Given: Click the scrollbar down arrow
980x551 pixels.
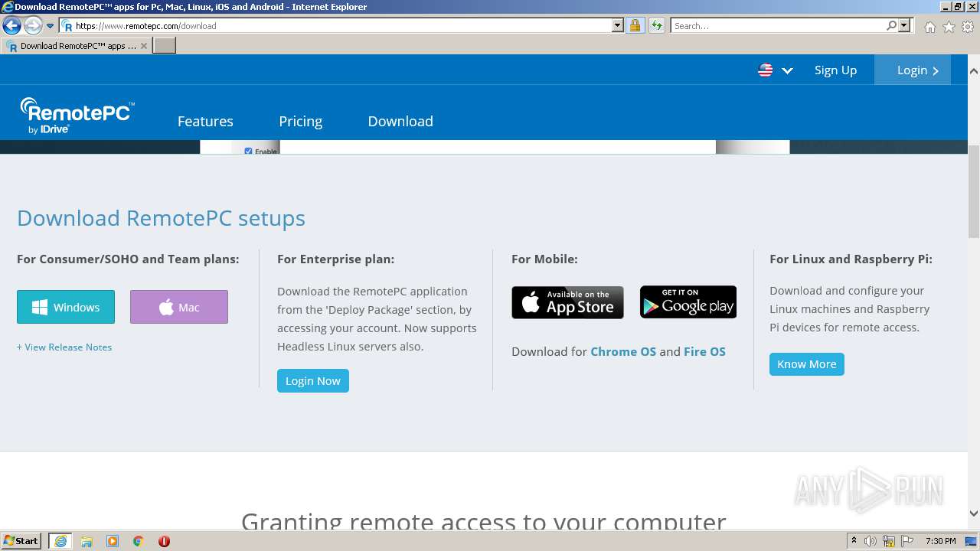Looking at the screenshot, I should [974, 514].
